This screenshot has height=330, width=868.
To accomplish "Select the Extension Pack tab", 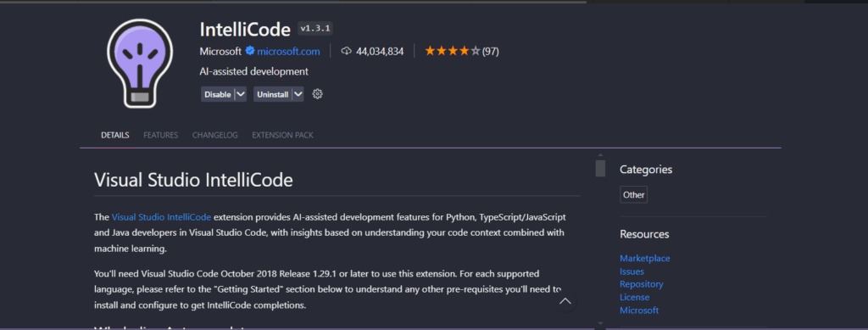I will click(x=282, y=135).
